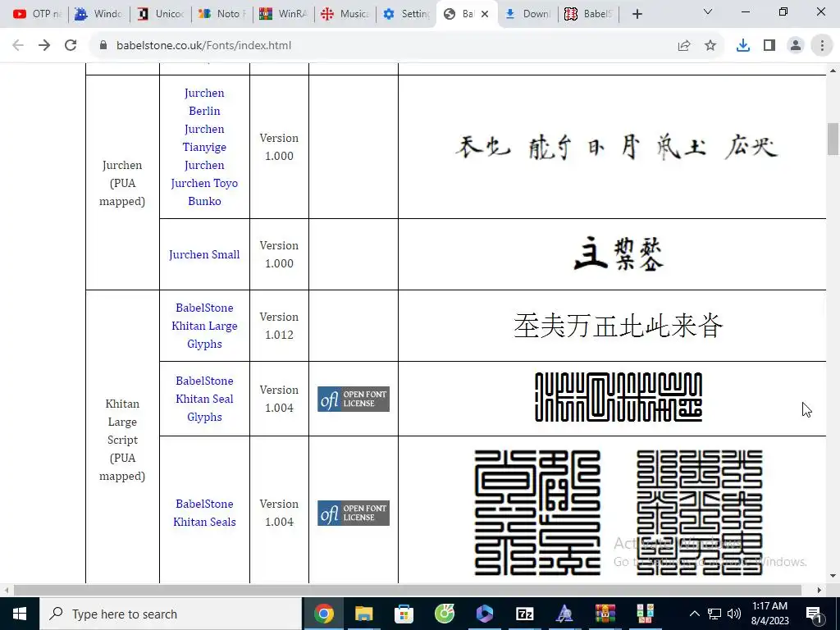Click the Khitan Large Glyphs sample image
Image resolution: width=840 pixels, height=630 pixels.
coord(619,326)
